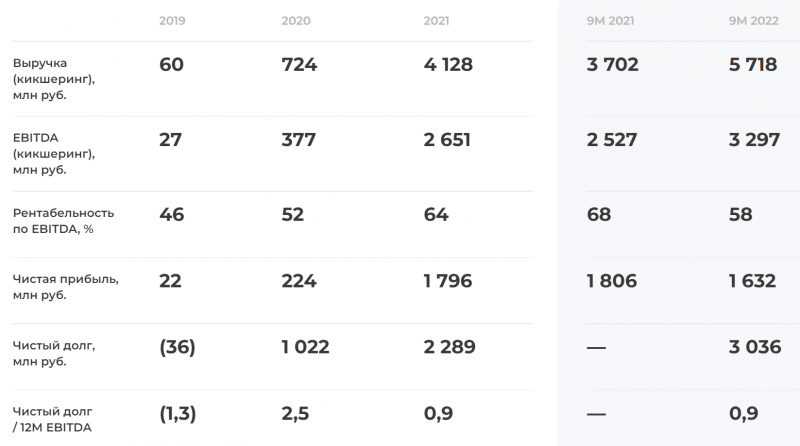Click the 2021 net profit value 1 796

(448, 281)
